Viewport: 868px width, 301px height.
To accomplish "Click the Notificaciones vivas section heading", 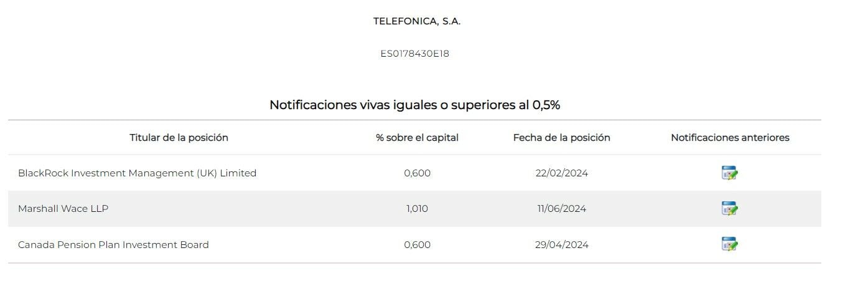I will (414, 105).
